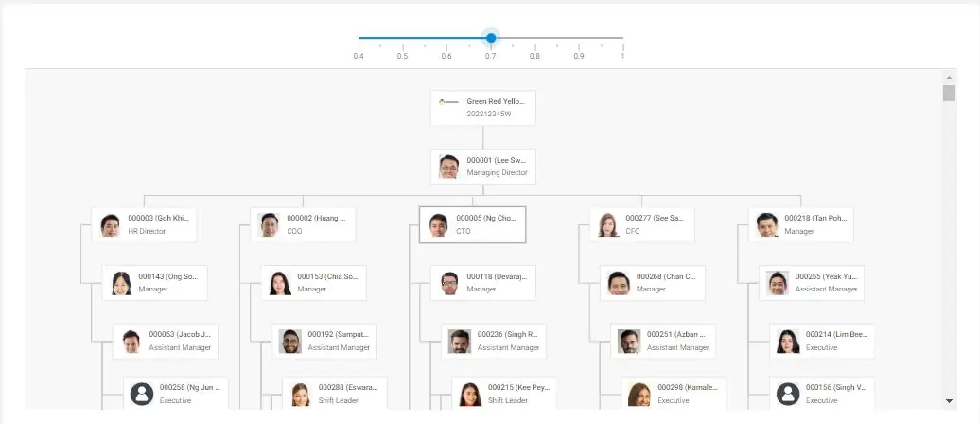Click 000288 Eswara's photo
This screenshot has width=980, height=424.
pos(301,395)
